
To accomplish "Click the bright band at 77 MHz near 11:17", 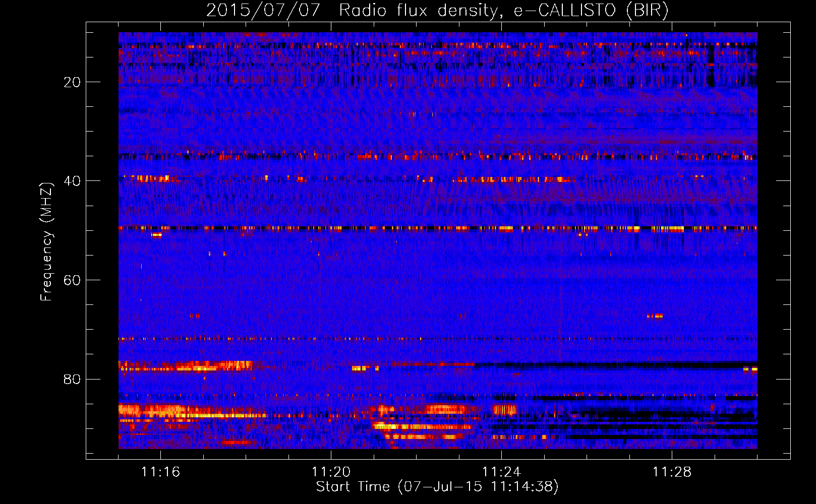I will pyautogui.click(x=186, y=365).
